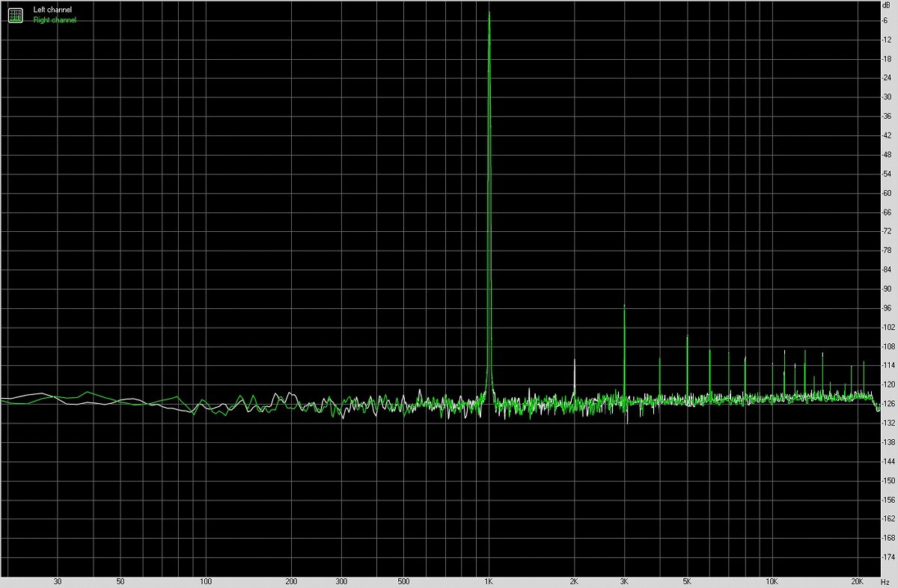The width and height of the screenshot is (898, 588).
Task: Click the "dB" unit label
Action: 887,5
